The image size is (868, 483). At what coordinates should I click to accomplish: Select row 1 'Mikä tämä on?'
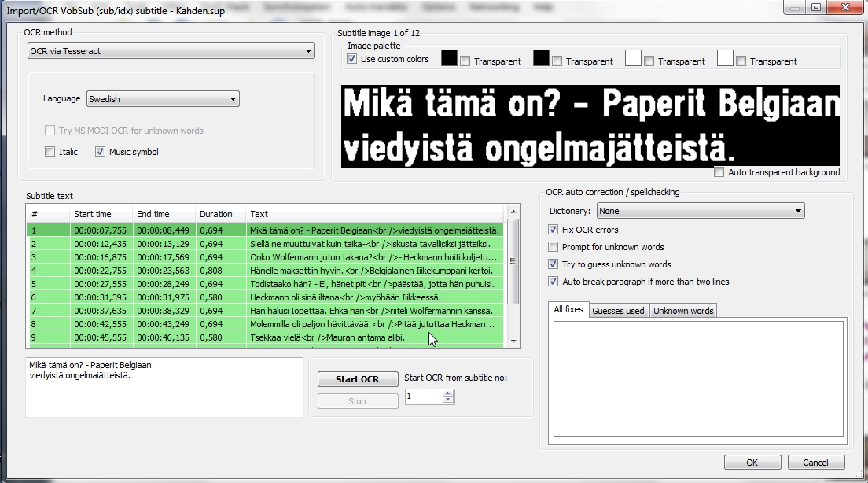tap(265, 230)
